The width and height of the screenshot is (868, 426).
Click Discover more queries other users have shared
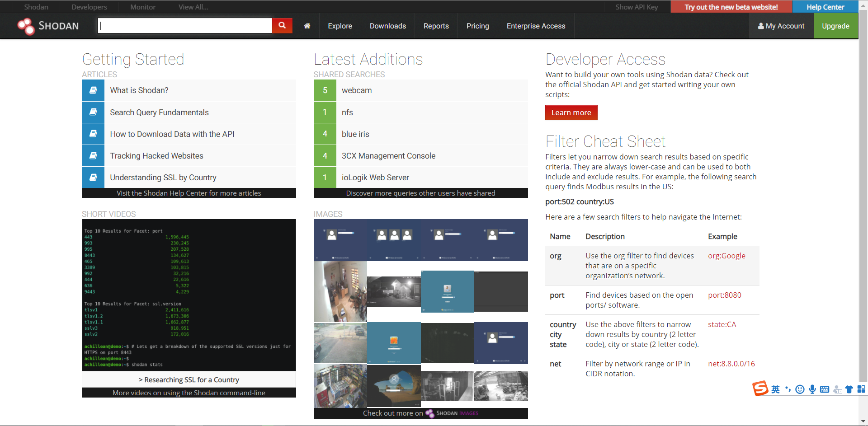[x=421, y=193]
